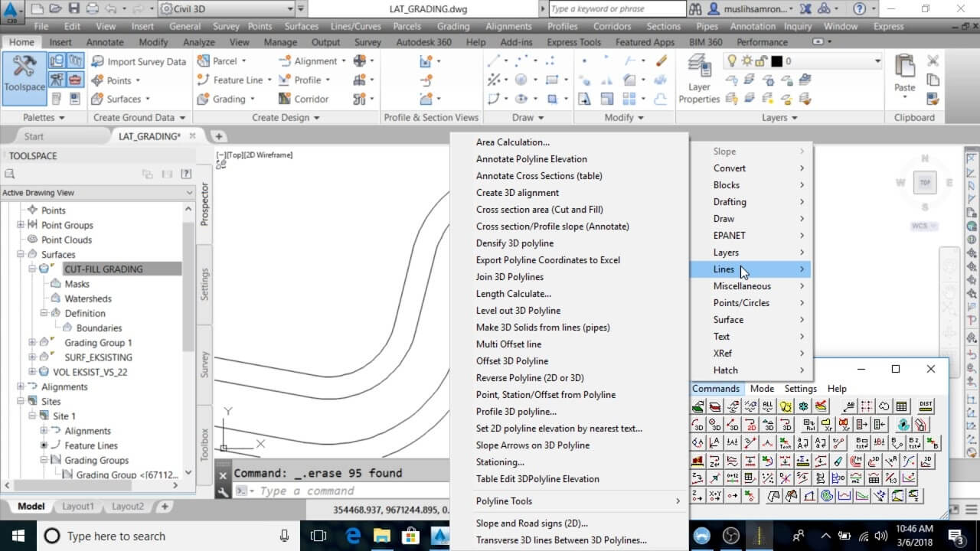Switch to the Layout1 tab
This screenshot has width=980, height=551.
(x=77, y=506)
